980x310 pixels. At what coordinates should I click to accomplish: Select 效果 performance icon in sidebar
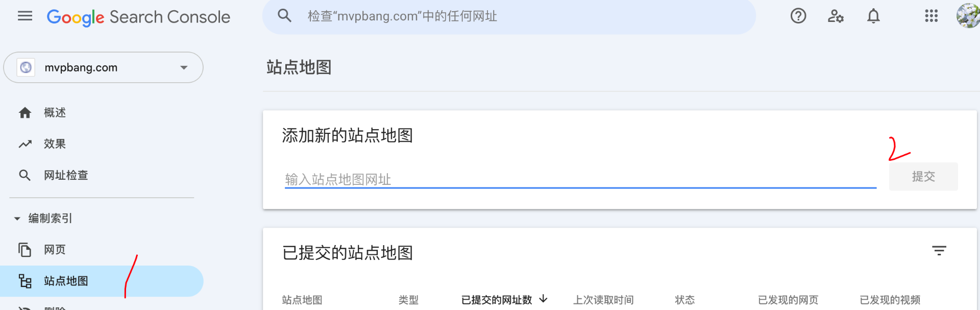point(25,144)
